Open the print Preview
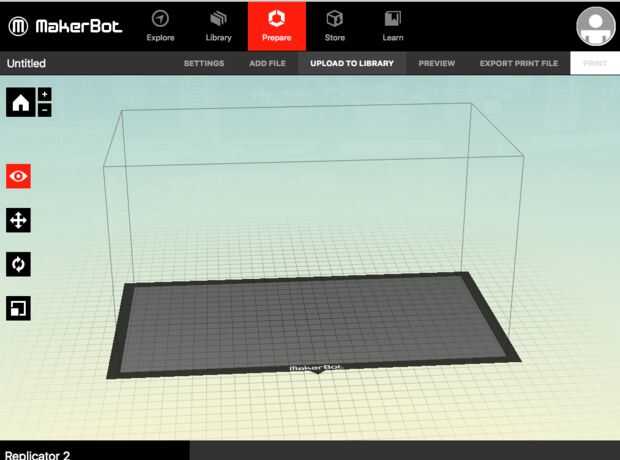The height and width of the screenshot is (460, 620). pyautogui.click(x=437, y=63)
